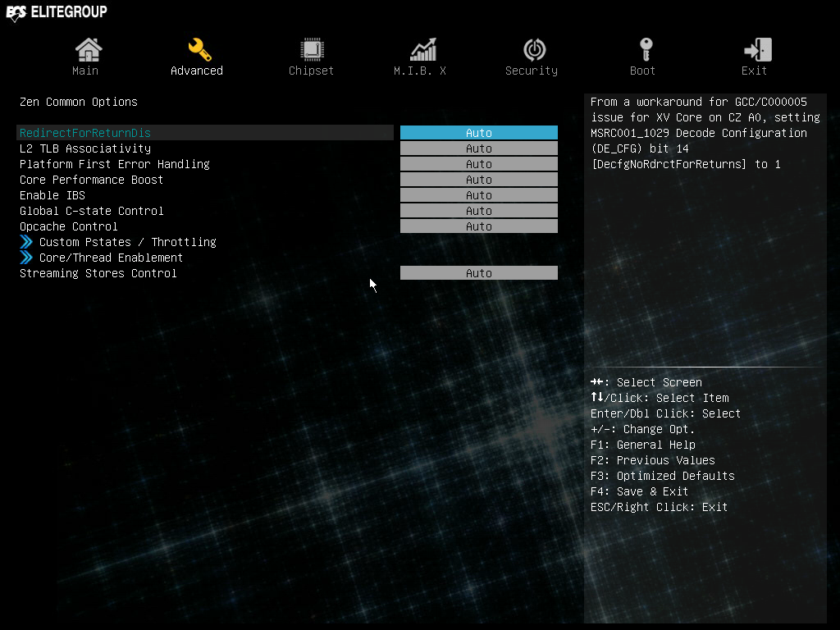Click the F4: Save & Exit hint
This screenshot has height=630, width=840.
click(x=640, y=491)
